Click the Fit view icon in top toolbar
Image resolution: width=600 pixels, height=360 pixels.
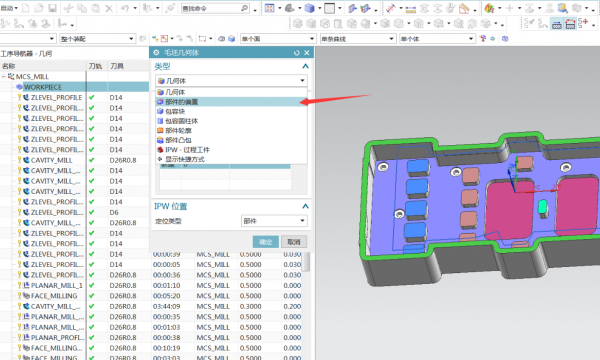pyautogui.click(x=270, y=8)
